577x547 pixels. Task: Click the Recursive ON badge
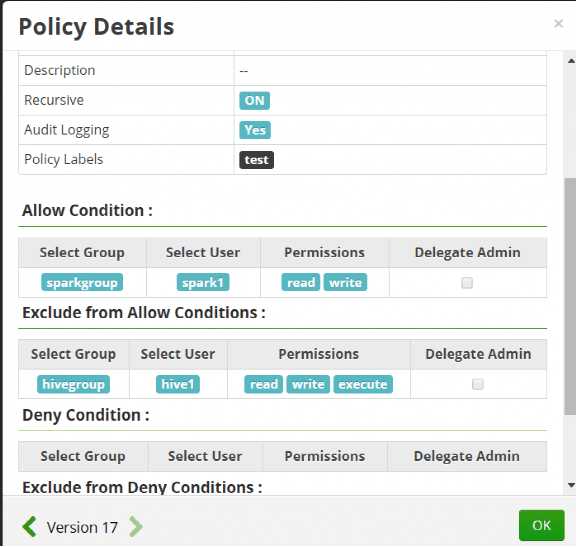click(254, 100)
